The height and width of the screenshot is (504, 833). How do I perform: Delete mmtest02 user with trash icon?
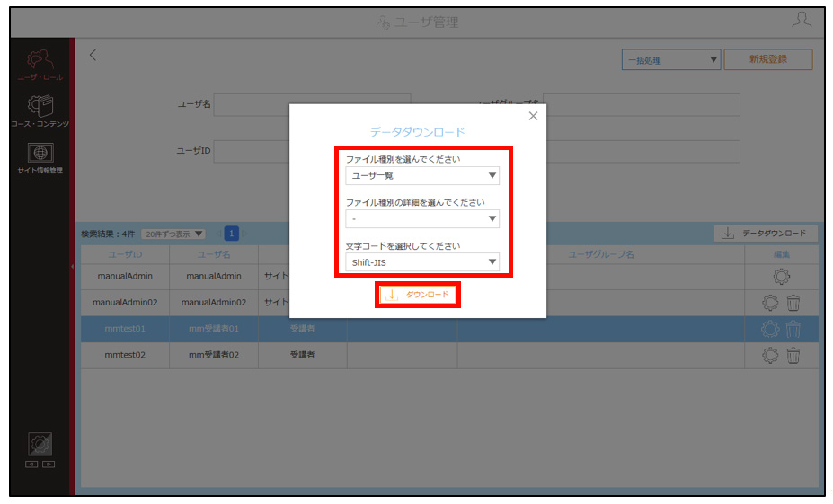[793, 355]
